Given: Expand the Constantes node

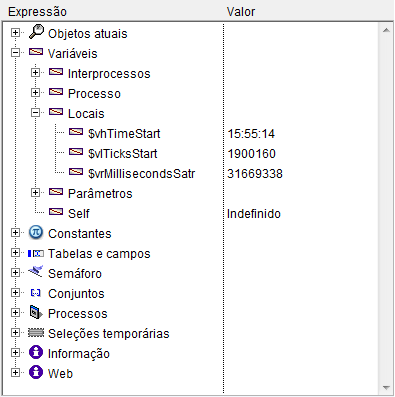Looking at the screenshot, I should tap(15, 232).
